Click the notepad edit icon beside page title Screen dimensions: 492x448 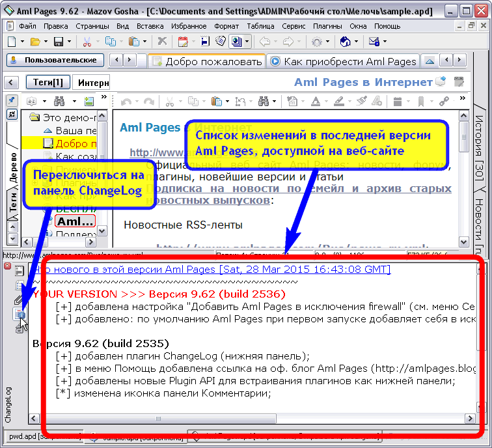[459, 81]
